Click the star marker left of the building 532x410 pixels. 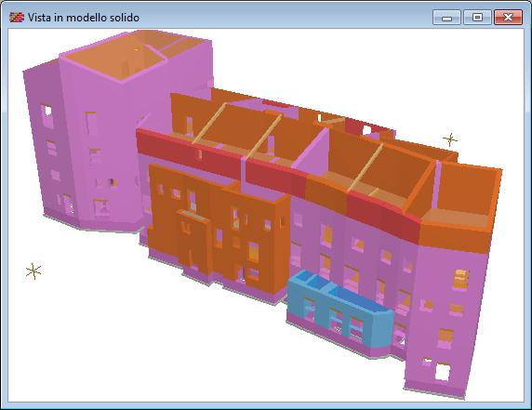click(x=33, y=271)
